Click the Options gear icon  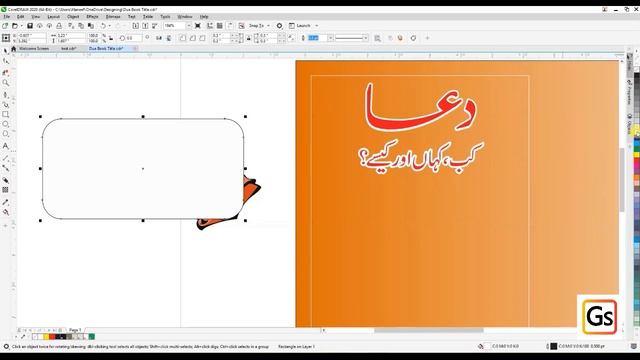[279, 26]
